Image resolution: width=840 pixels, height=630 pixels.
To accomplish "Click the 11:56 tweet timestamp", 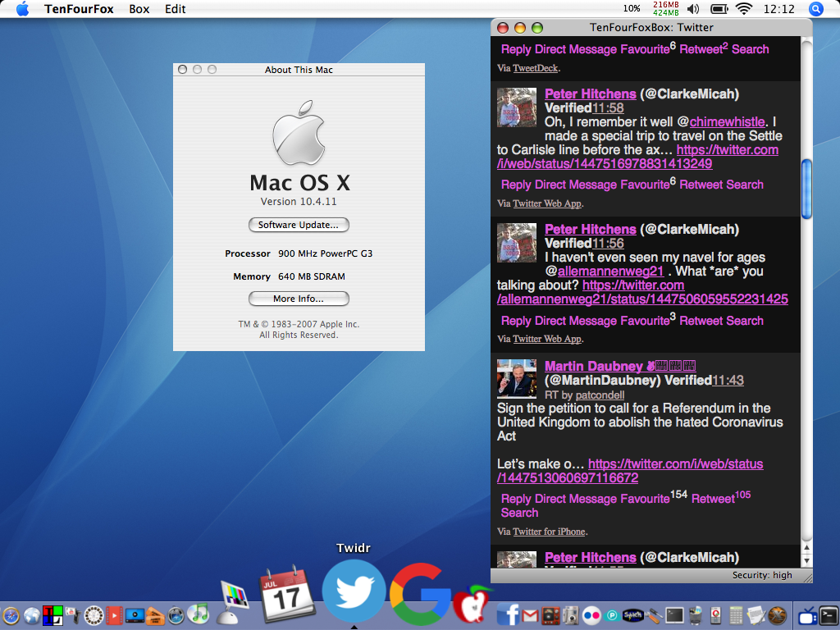I will point(608,243).
